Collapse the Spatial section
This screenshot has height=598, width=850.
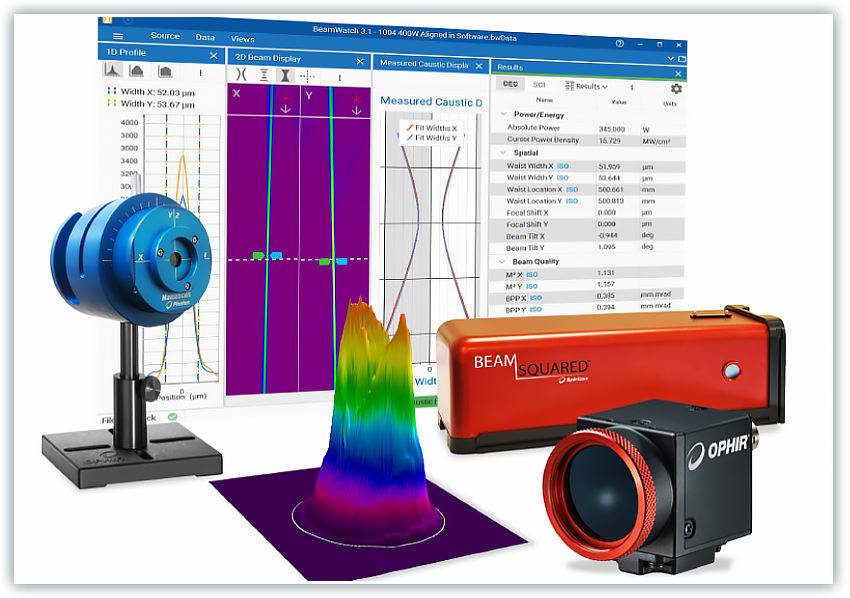(503, 152)
